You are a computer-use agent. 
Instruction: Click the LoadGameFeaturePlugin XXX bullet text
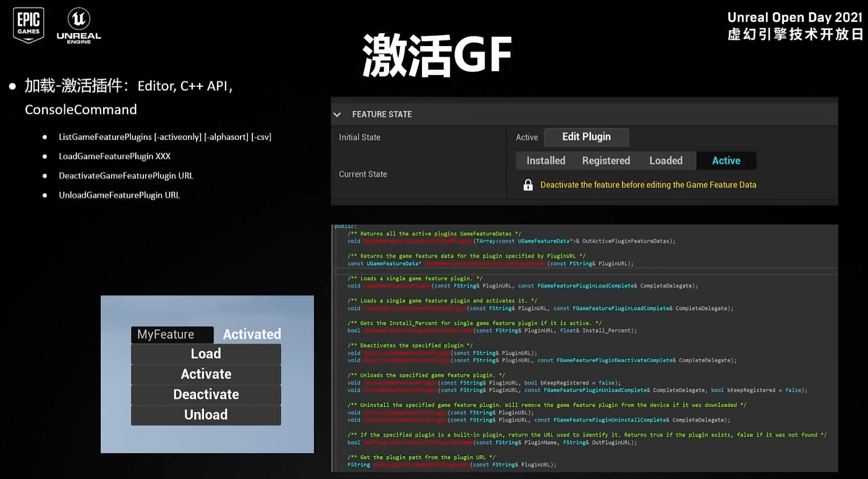tap(114, 156)
